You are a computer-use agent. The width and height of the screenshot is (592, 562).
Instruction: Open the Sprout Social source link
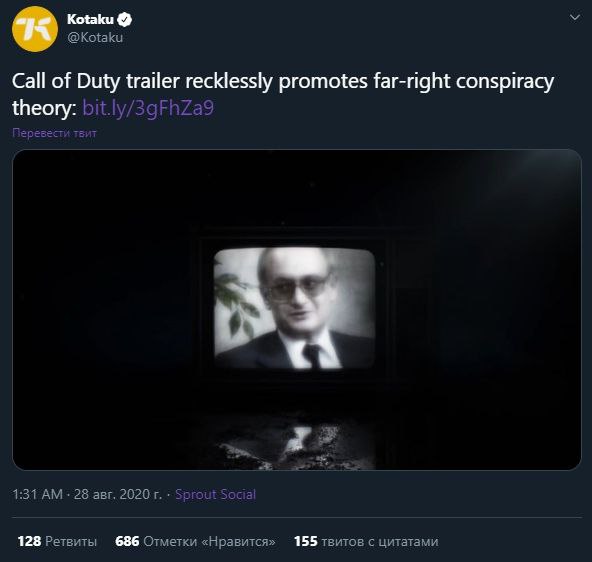click(216, 494)
